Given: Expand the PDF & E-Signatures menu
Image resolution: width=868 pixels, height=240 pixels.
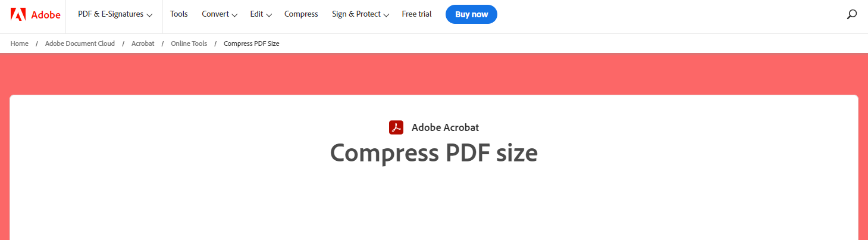Looking at the screenshot, I should [115, 14].
